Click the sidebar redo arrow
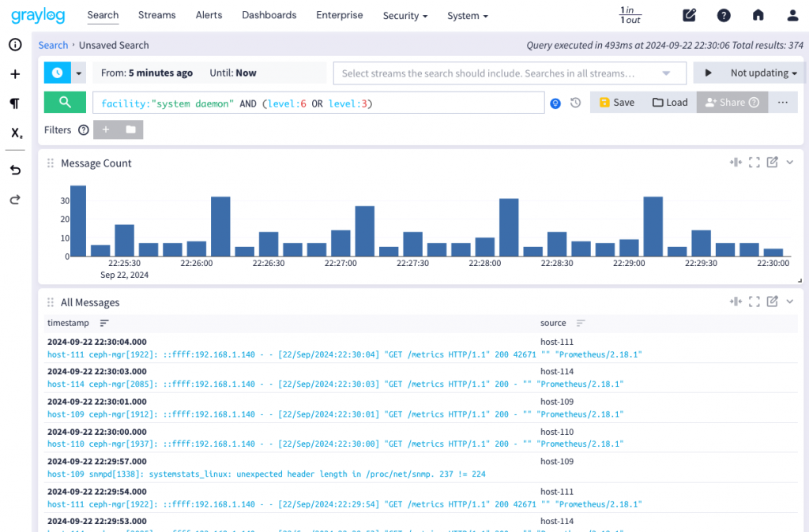 point(16,200)
